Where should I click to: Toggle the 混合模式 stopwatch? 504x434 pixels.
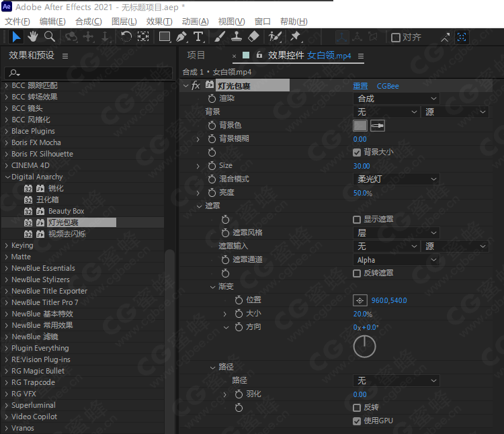point(212,179)
